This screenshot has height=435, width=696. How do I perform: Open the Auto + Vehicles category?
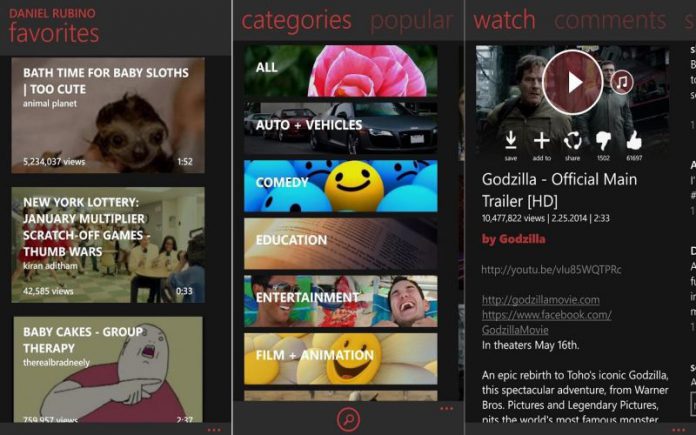coord(340,128)
